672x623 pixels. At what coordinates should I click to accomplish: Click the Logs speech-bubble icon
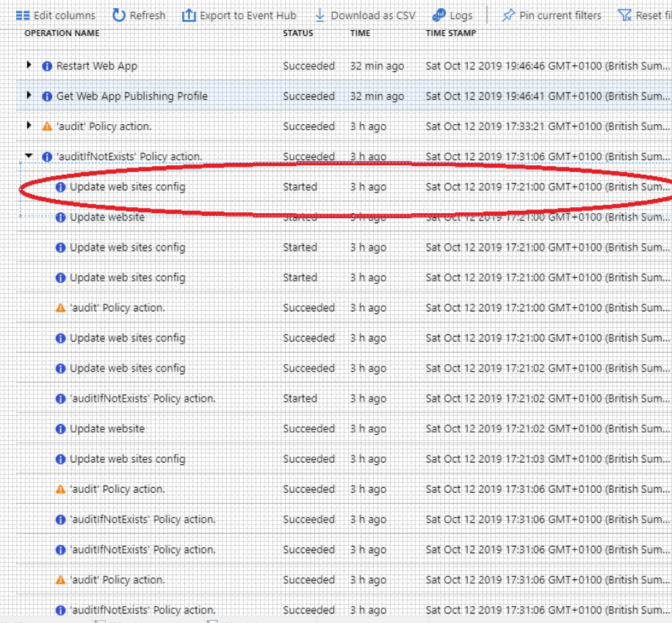click(x=440, y=15)
